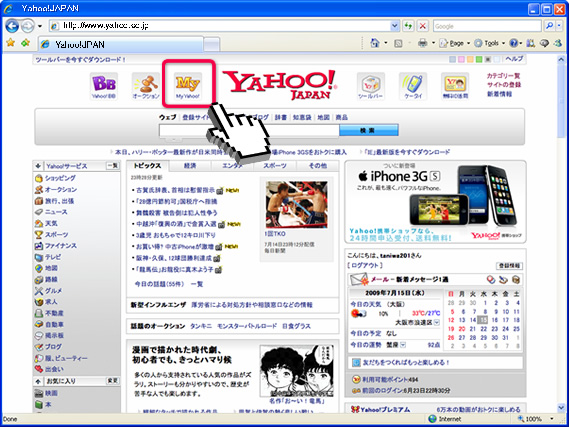Click the RSS feeds toolbar icon
This screenshot has height=427, width=569.
[398, 43]
